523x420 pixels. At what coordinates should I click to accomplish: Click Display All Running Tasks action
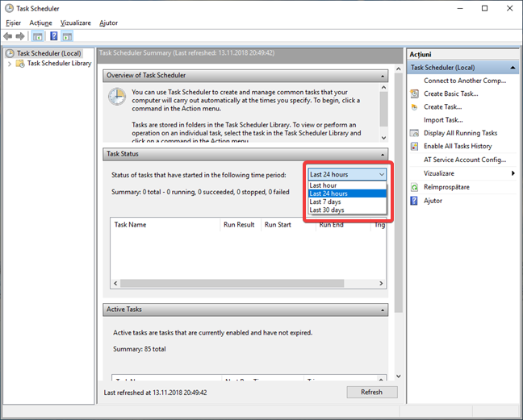(460, 133)
